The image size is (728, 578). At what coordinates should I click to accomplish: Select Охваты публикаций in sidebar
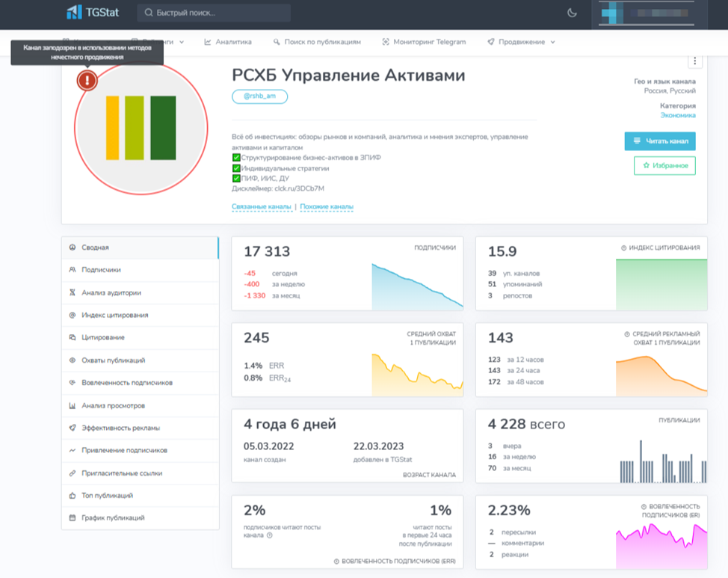[140, 360]
